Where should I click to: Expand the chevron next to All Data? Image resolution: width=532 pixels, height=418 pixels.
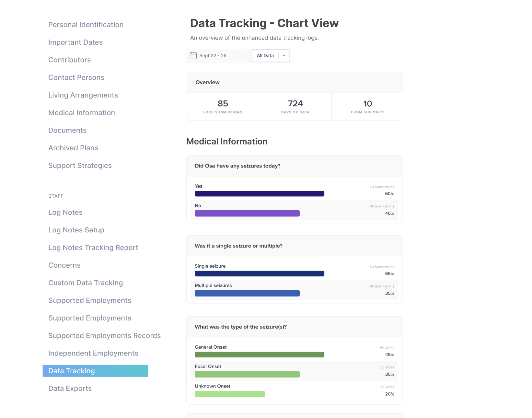tap(284, 55)
